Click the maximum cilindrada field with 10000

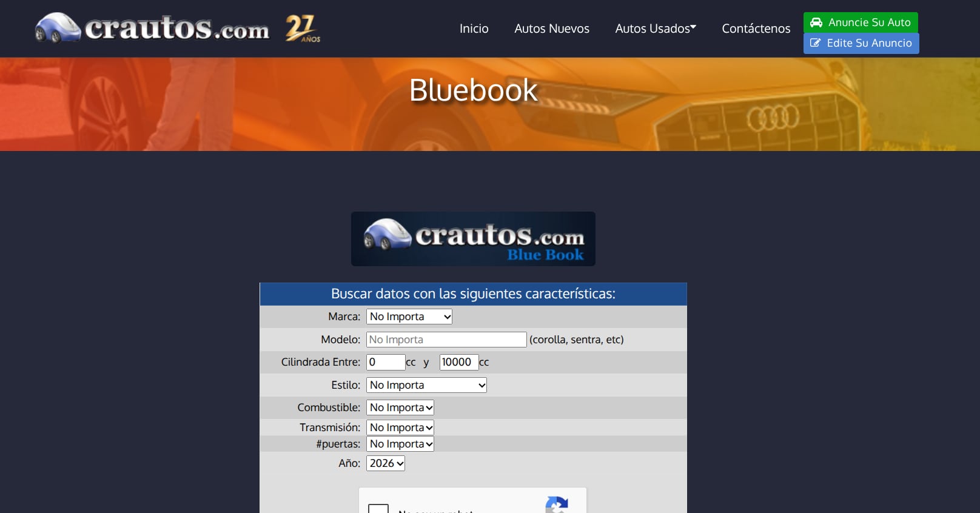click(x=459, y=362)
